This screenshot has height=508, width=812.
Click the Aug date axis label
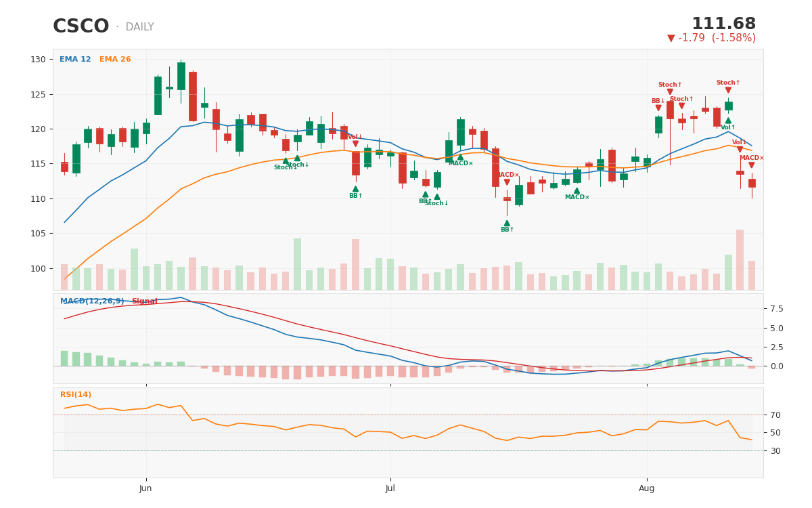tap(647, 488)
